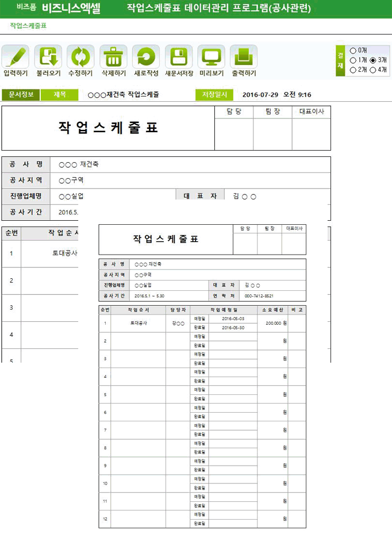Image resolution: width=392 pixels, height=553 pixels.
Task: Click the 공사지역 value ○○구역
Action: [71, 181]
